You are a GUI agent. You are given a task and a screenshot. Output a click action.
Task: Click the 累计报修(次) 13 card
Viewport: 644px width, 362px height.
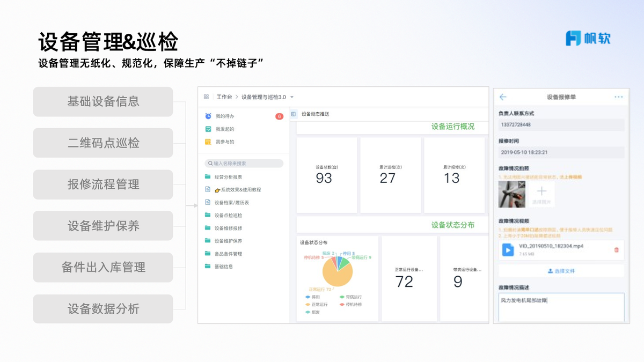[x=455, y=175]
